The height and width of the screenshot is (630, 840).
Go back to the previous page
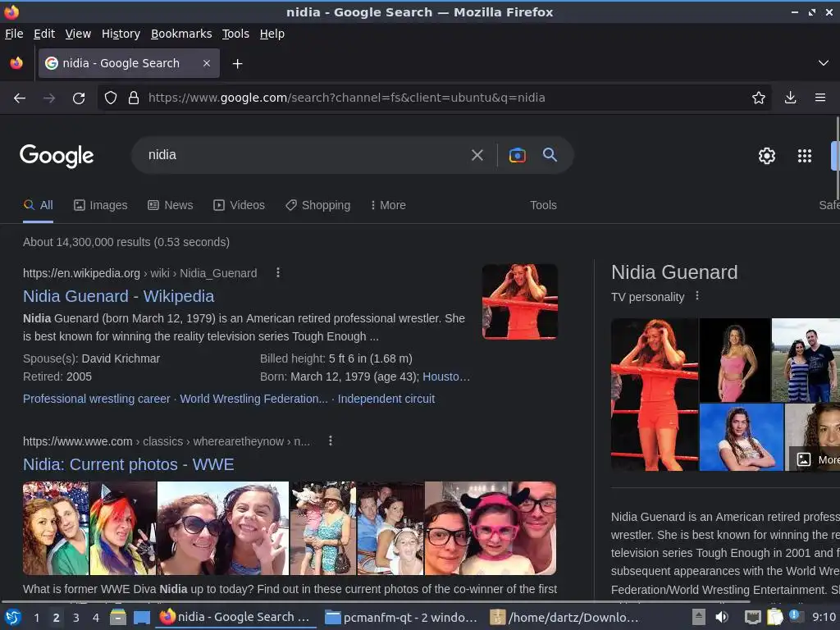coord(20,98)
